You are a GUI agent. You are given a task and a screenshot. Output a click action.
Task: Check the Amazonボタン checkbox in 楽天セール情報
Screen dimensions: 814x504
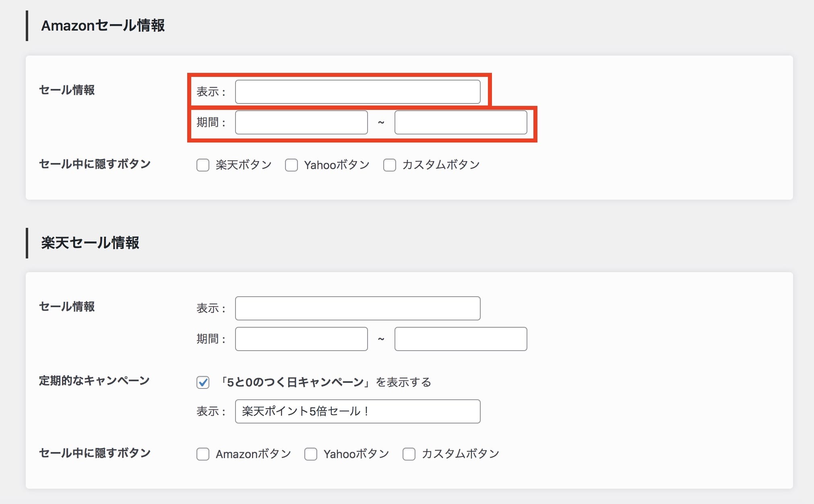(x=203, y=454)
